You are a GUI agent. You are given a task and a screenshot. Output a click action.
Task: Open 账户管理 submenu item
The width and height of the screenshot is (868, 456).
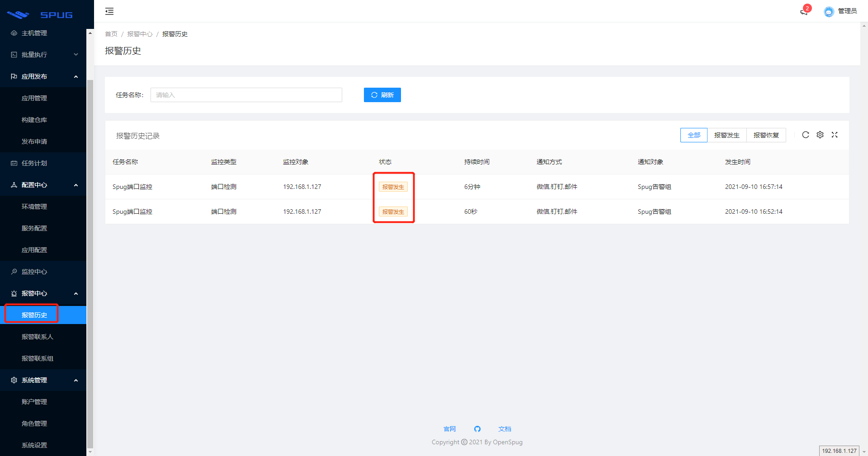[x=43, y=402]
